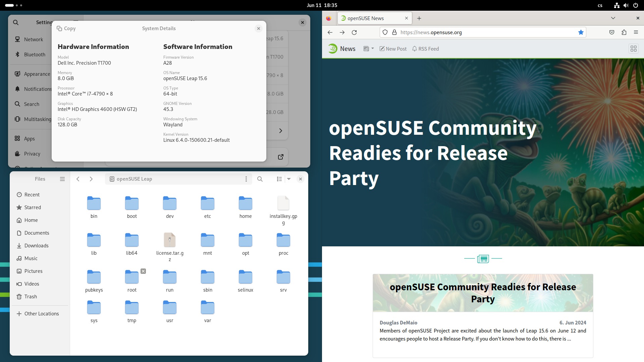Open Files hamburger menu
Screen dimensions: 644x362
coord(62,179)
